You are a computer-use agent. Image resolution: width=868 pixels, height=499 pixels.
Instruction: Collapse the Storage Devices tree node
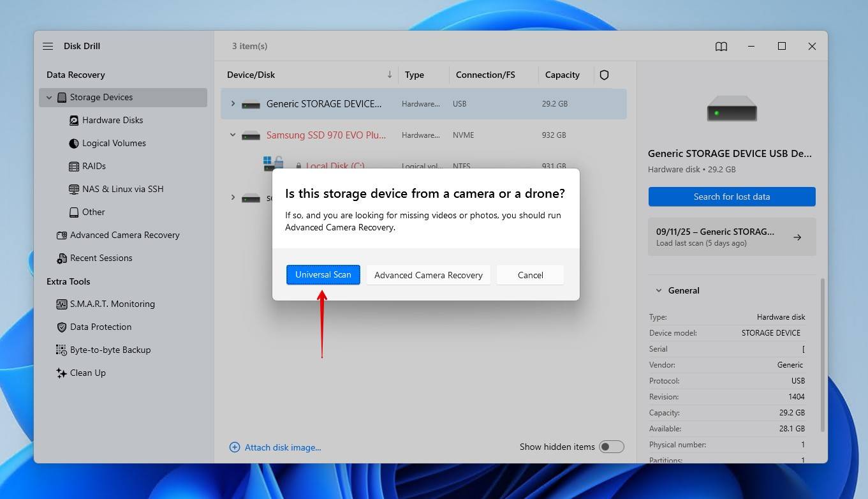(49, 98)
